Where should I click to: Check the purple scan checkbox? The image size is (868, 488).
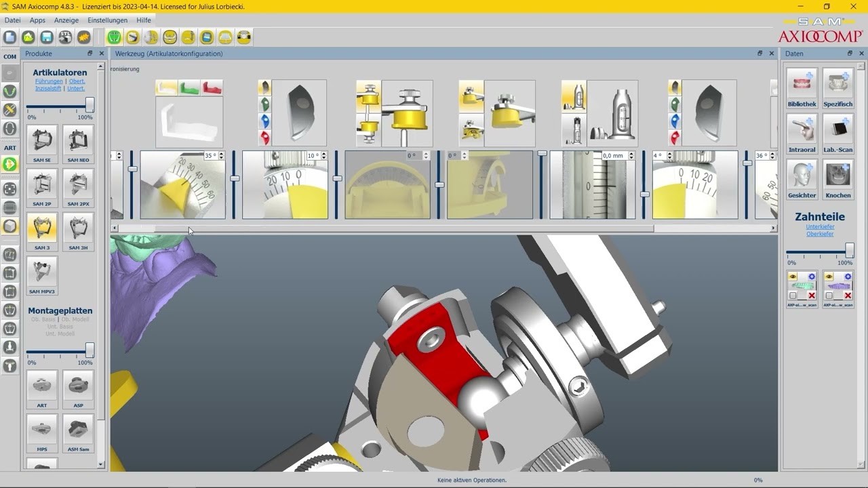(x=829, y=296)
